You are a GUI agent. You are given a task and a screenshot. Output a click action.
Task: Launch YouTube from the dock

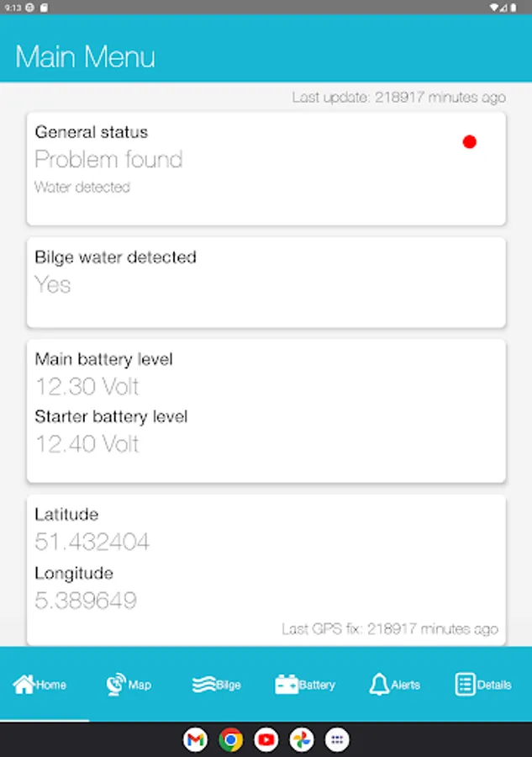pos(266,739)
